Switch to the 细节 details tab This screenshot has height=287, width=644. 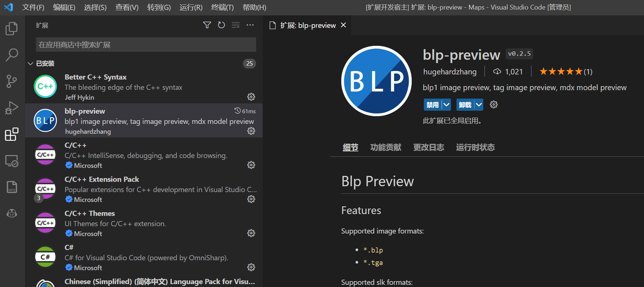click(350, 147)
